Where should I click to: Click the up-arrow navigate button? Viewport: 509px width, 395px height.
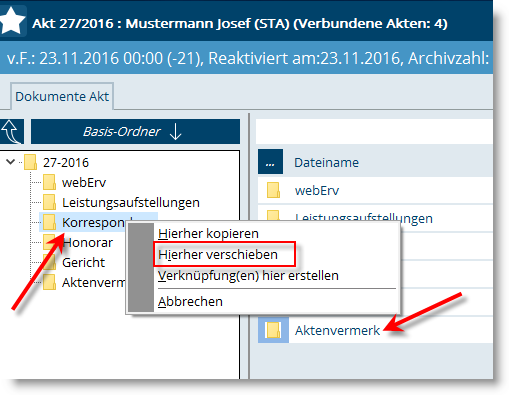click(11, 132)
